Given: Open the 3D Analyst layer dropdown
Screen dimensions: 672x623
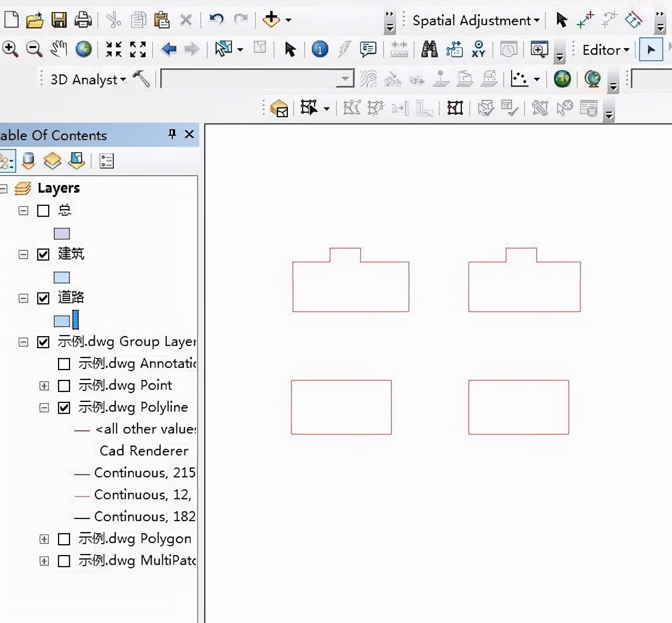Looking at the screenshot, I should pos(345,79).
